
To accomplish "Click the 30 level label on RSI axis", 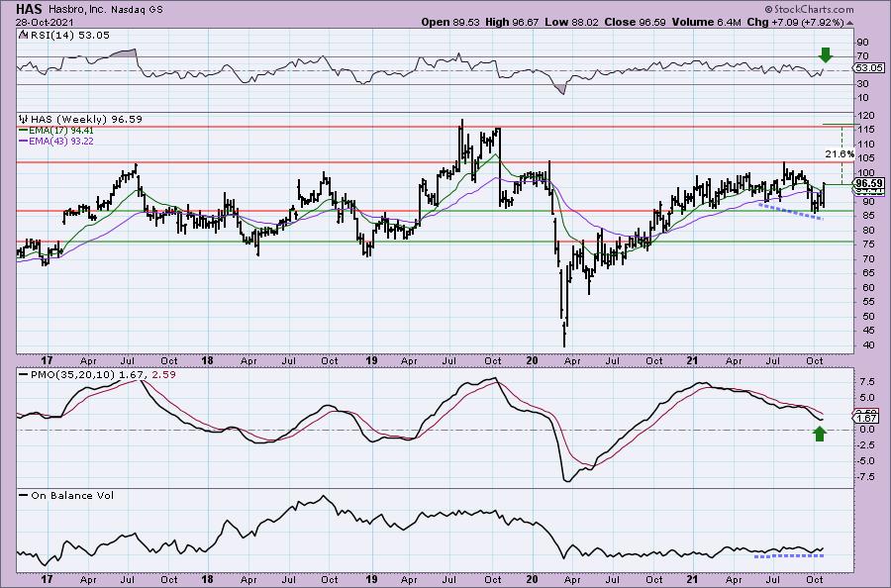I will click(x=863, y=84).
